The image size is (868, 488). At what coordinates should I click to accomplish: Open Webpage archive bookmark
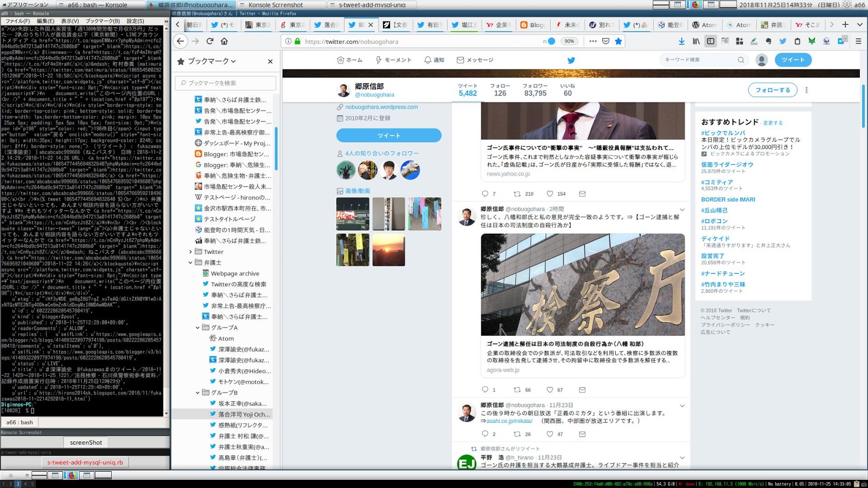click(235, 273)
